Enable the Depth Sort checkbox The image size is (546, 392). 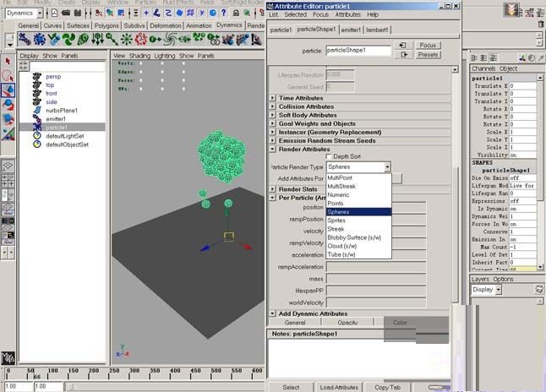pyautogui.click(x=329, y=156)
